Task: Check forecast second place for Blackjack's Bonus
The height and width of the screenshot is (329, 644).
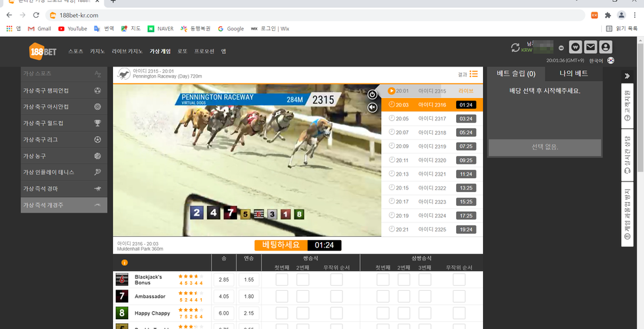Action: [x=303, y=280]
